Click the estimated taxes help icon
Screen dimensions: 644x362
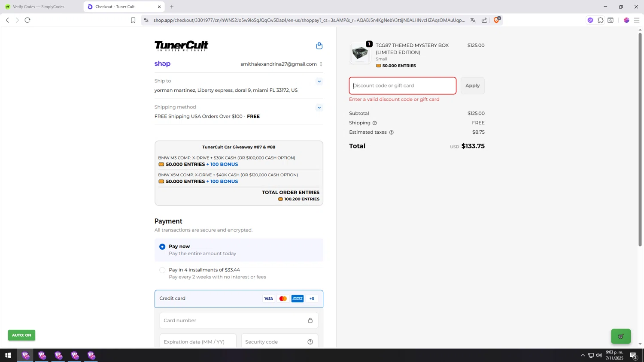tap(391, 133)
